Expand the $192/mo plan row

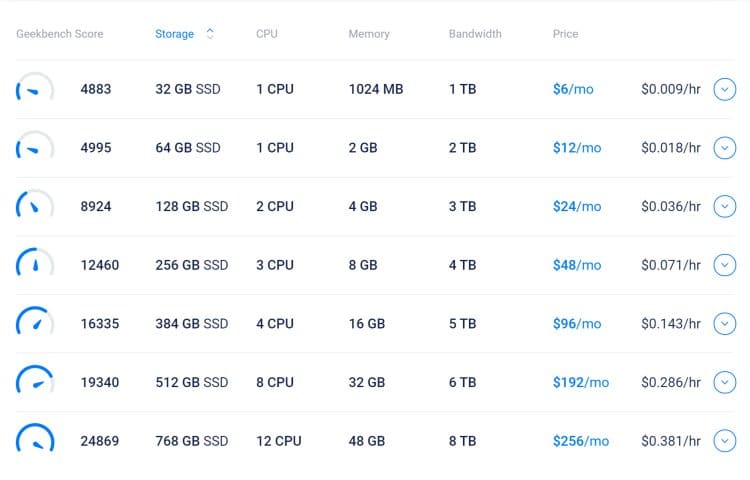tap(725, 382)
